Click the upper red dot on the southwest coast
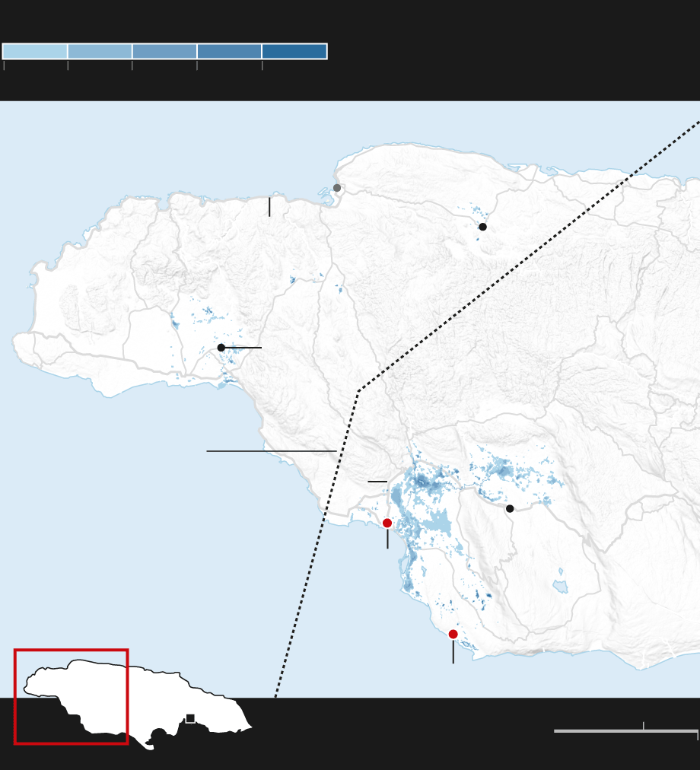The height and width of the screenshot is (770, 700). (387, 523)
